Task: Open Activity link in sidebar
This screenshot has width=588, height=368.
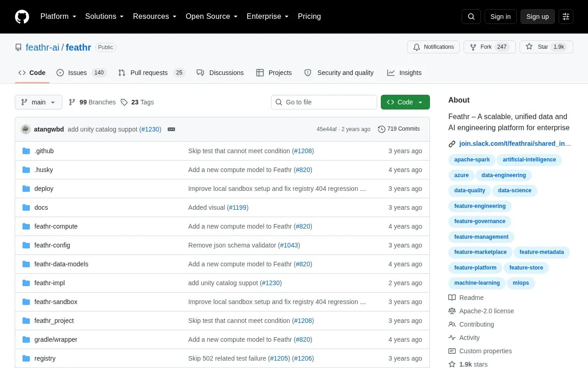Action: (464, 338)
